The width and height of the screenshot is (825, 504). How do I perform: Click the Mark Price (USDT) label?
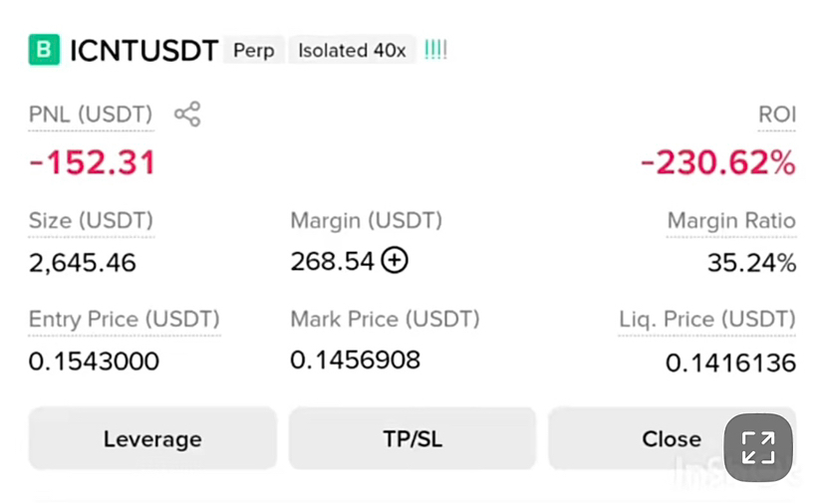point(386,320)
